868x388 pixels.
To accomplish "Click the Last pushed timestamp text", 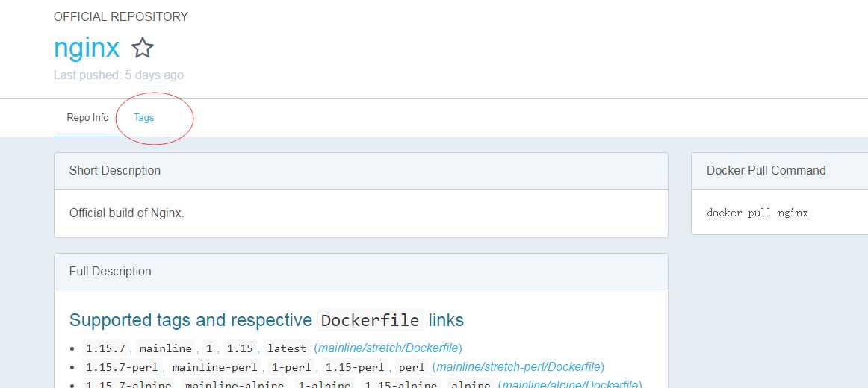I will (119, 75).
